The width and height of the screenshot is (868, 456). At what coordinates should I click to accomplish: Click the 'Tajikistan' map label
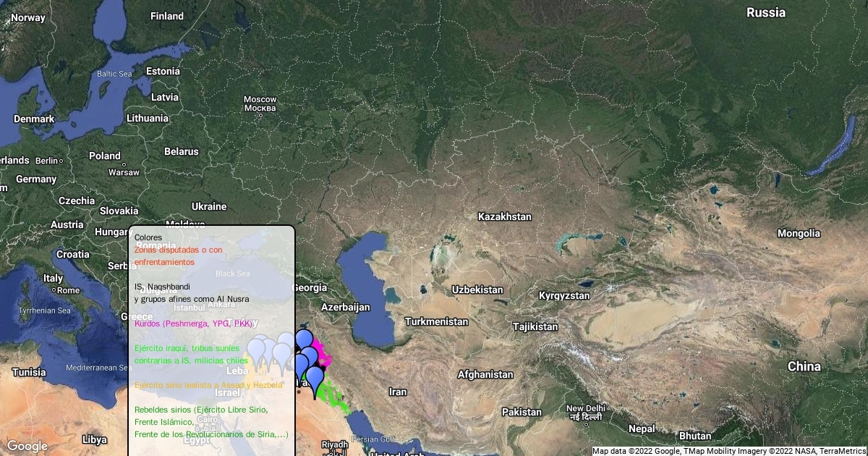coord(535,326)
